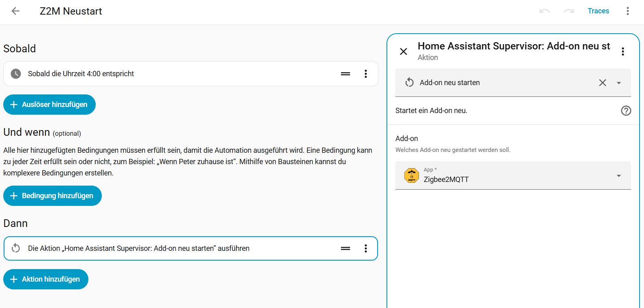Open the three-dot menu of the 4:00 trigger
The height and width of the screenshot is (308, 644).
point(366,74)
